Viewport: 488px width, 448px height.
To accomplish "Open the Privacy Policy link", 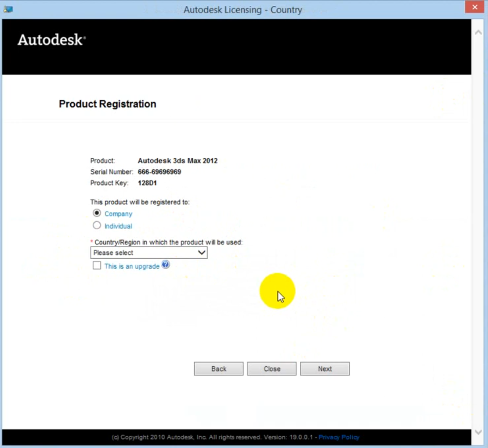I will click(x=339, y=437).
